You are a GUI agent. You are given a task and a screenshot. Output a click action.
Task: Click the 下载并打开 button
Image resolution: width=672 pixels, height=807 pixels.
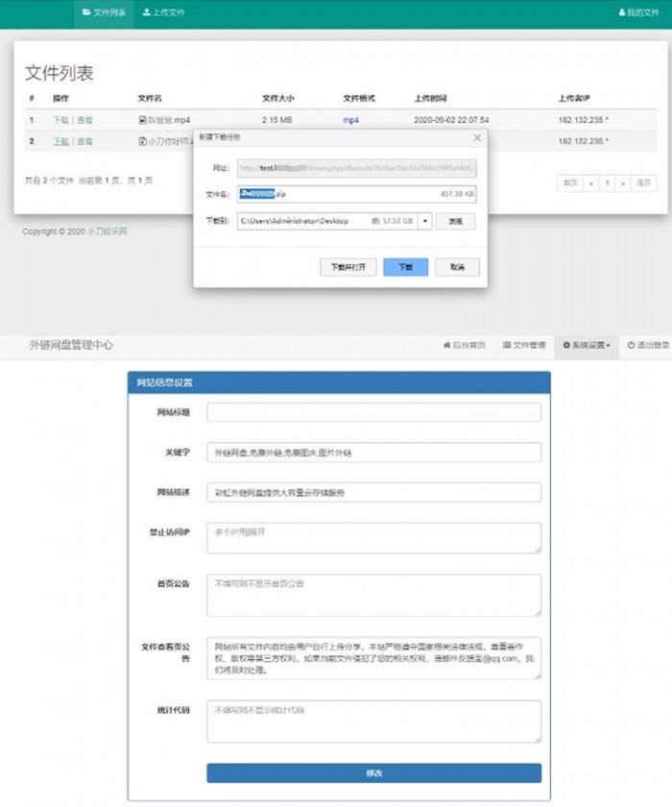[x=348, y=267]
